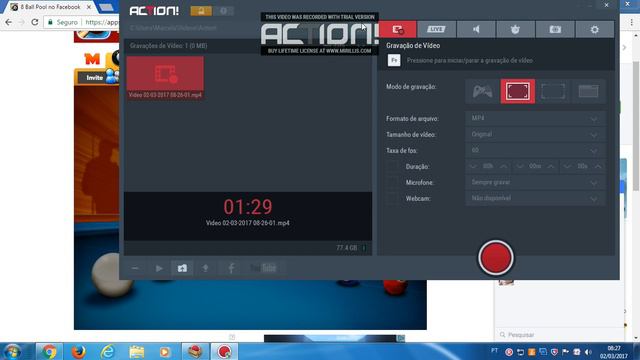The image size is (640, 360).
Task: Open the audio recording tab
Action: tap(476, 29)
